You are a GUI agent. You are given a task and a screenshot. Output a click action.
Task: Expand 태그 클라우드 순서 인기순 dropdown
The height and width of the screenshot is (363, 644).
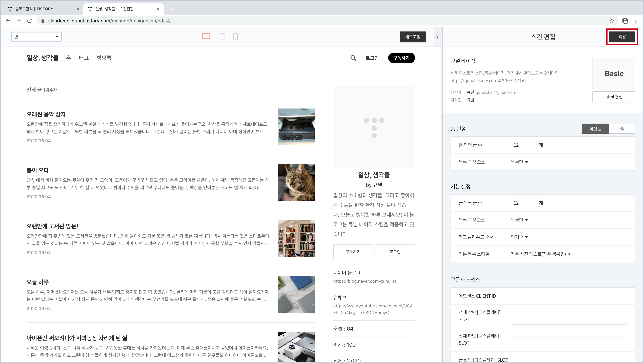519,237
